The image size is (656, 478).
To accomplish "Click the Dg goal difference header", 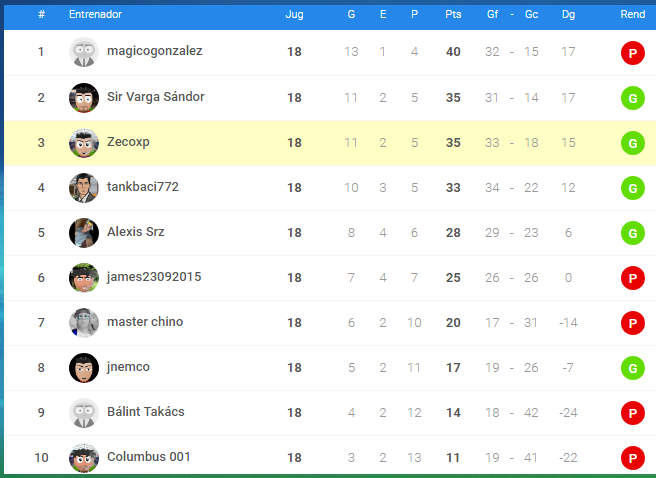I will (x=568, y=15).
